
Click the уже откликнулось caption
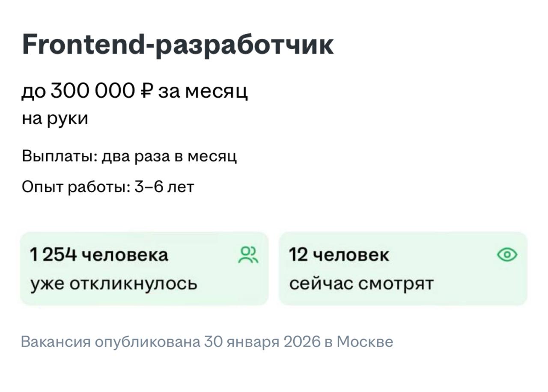[x=114, y=284]
